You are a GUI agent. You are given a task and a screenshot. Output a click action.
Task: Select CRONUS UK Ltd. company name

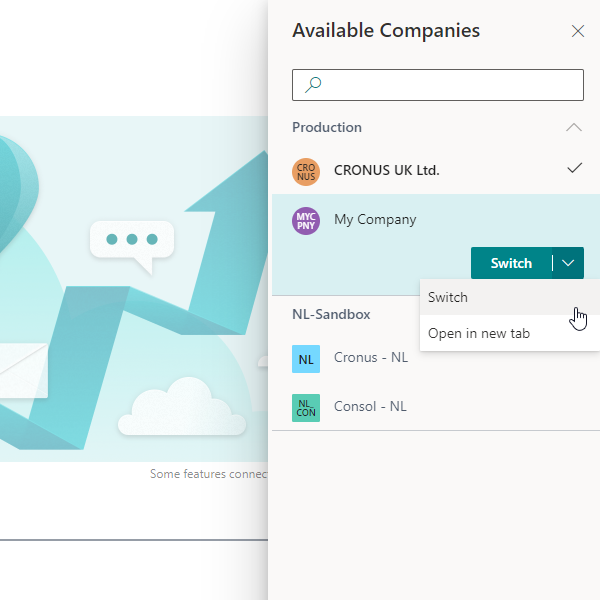[x=386, y=170]
